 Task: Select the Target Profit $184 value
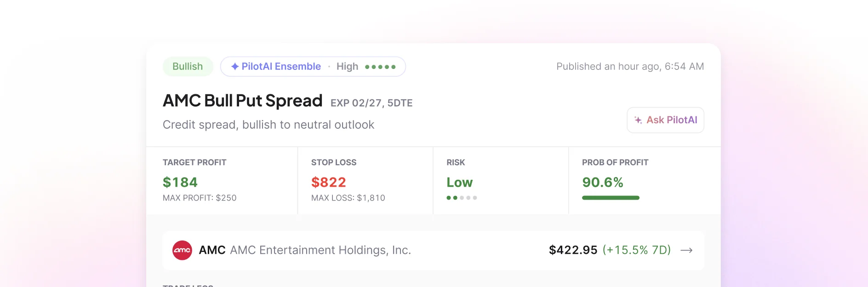(x=180, y=183)
